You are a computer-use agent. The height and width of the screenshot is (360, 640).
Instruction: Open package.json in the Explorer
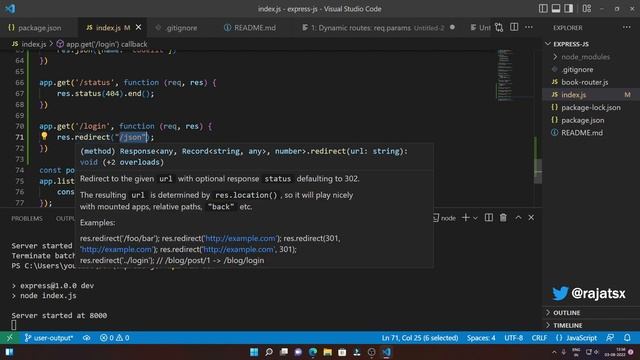point(591,120)
